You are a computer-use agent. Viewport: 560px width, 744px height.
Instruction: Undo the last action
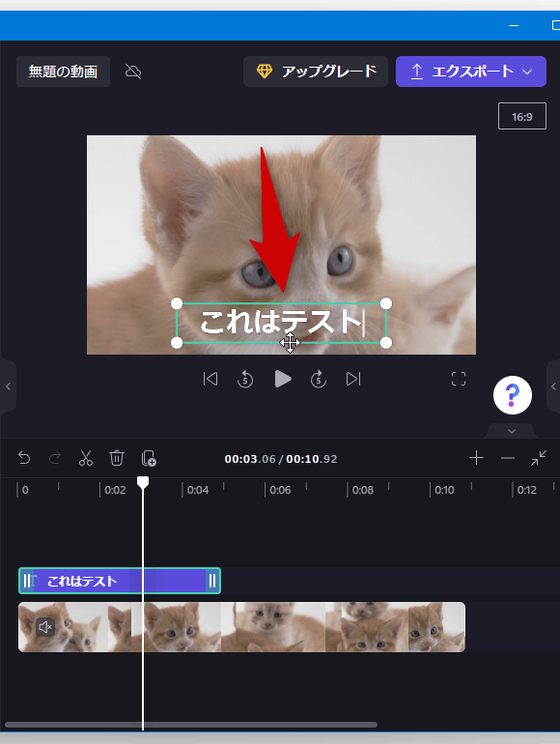[x=24, y=458]
